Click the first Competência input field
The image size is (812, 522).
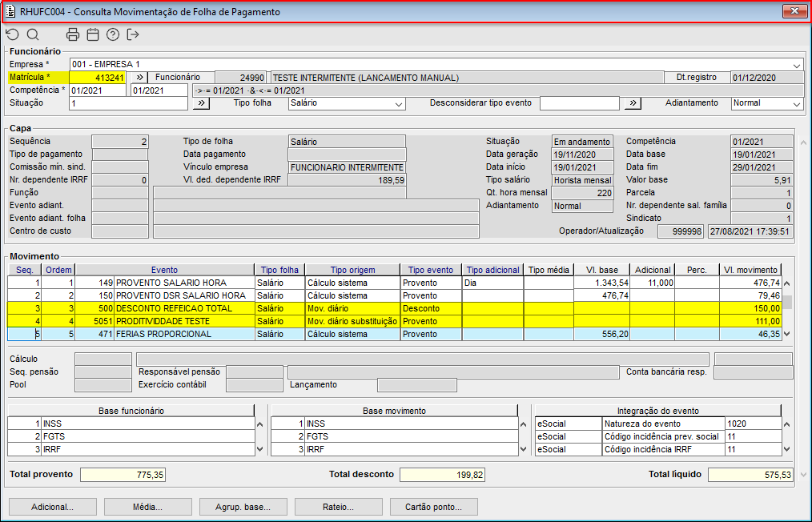click(x=98, y=90)
